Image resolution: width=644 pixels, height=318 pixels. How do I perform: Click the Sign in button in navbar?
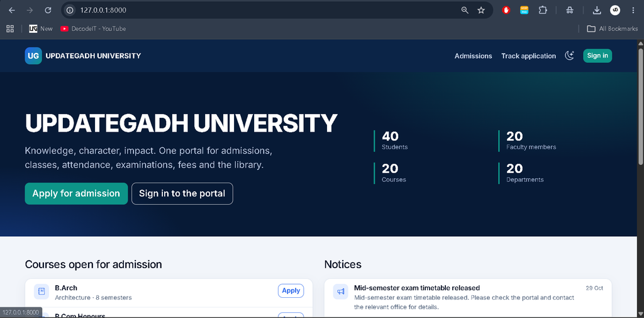click(x=597, y=55)
